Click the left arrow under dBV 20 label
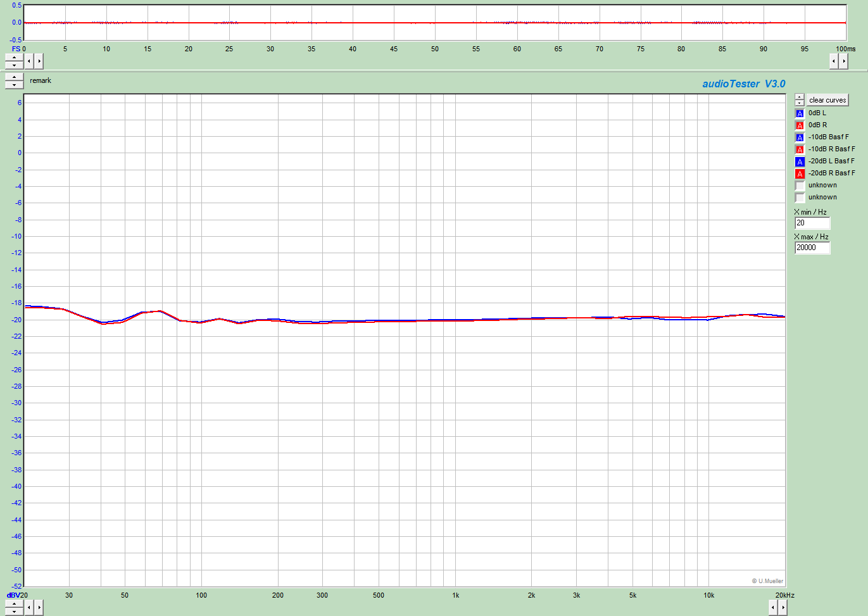Screen dimensions: 868x616 pyautogui.click(x=29, y=608)
